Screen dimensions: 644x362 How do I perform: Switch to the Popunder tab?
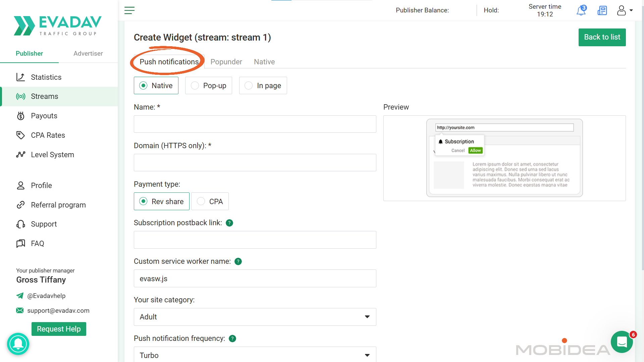tap(226, 62)
